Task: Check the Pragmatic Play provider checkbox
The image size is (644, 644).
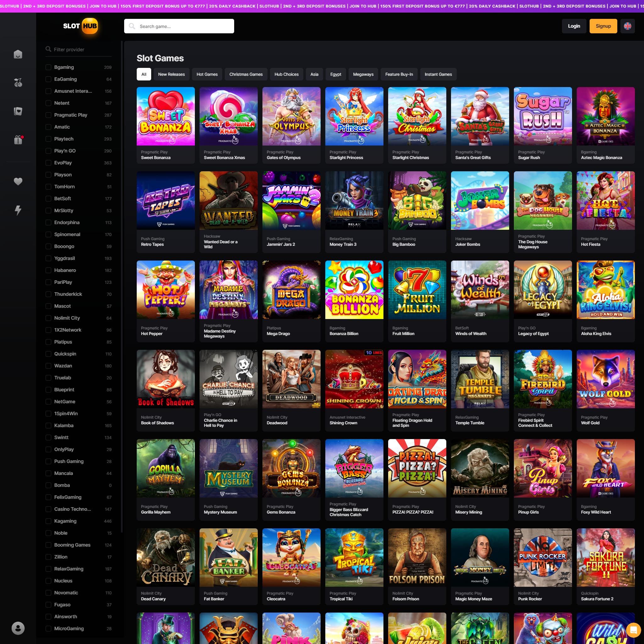Action: [x=48, y=115]
